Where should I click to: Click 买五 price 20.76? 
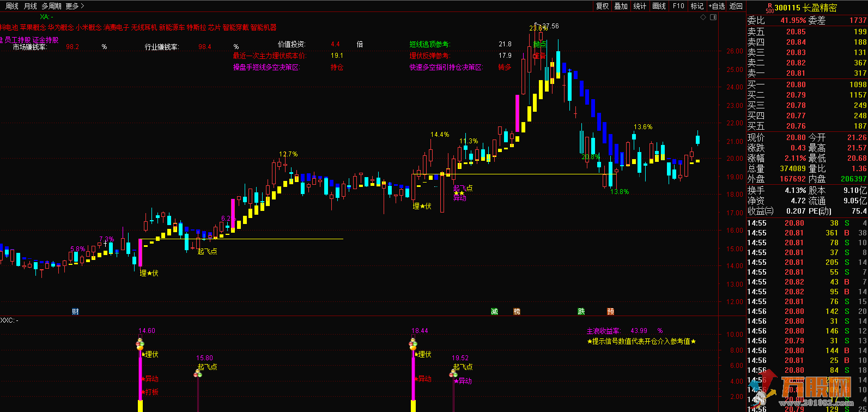[x=796, y=126]
